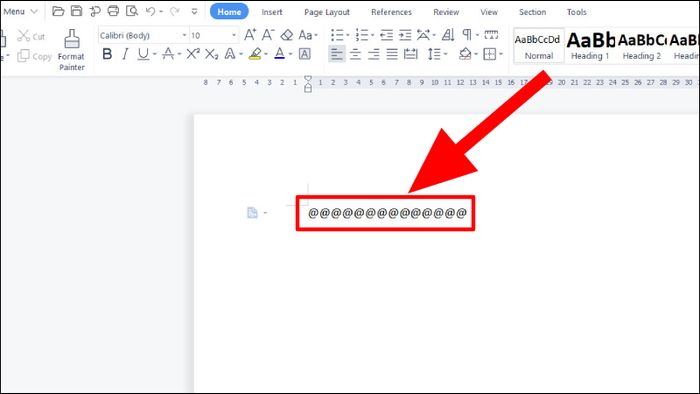Toggle Bold formatting

pyautogui.click(x=107, y=54)
